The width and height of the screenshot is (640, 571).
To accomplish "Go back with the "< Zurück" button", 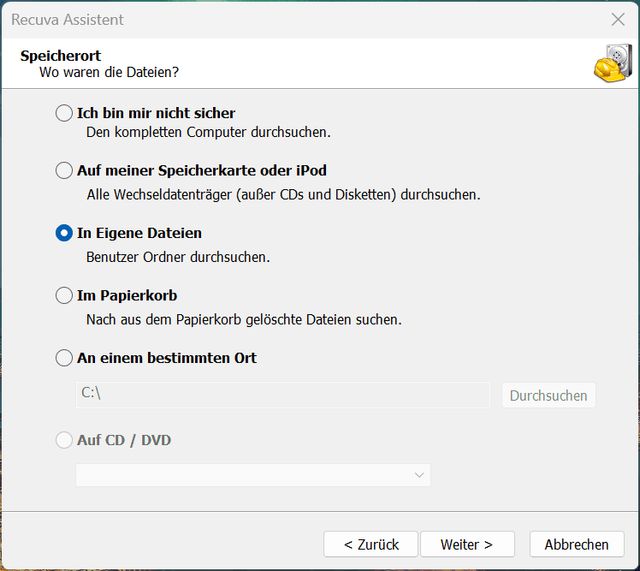I will (x=371, y=544).
